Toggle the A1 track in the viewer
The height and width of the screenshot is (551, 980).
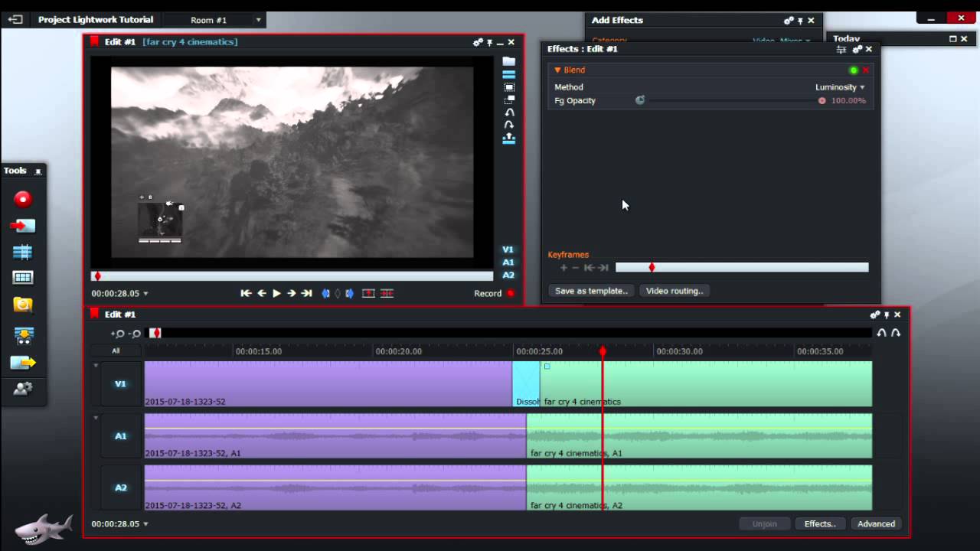pos(508,262)
